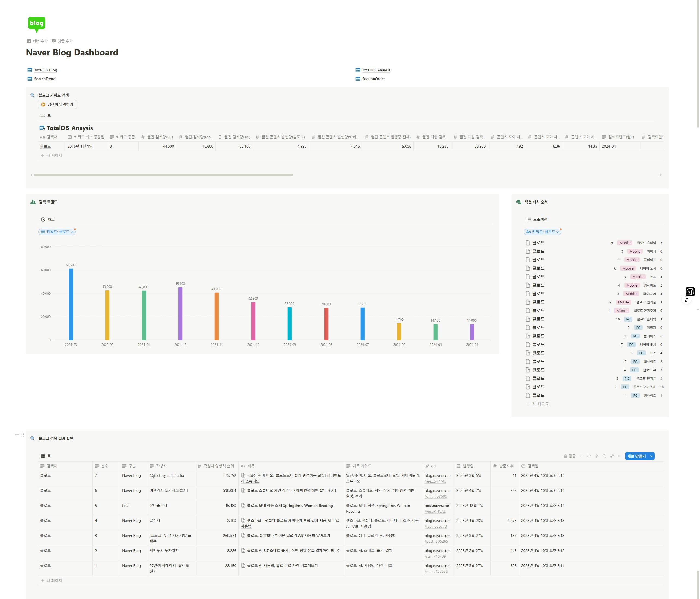The width and height of the screenshot is (700, 599).
Task: Click the magnifier icon next to 블로그 검색 결과 확인
Action: pos(33,438)
